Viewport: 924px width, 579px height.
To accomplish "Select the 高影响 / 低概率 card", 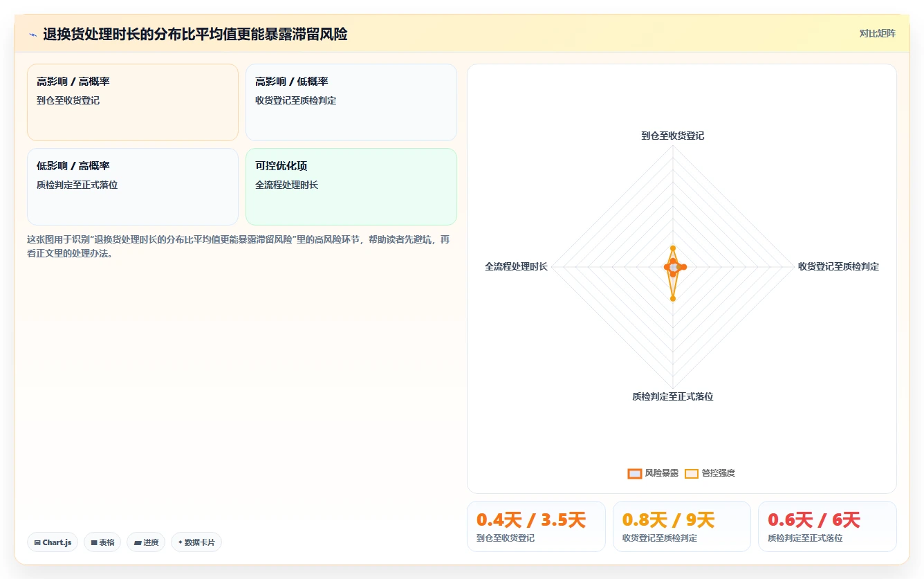I will (x=351, y=102).
